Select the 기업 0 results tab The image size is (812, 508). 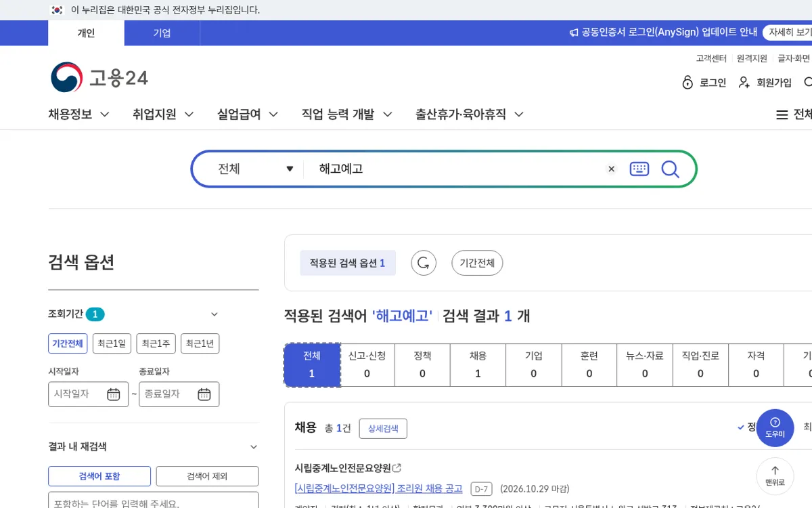click(534, 365)
